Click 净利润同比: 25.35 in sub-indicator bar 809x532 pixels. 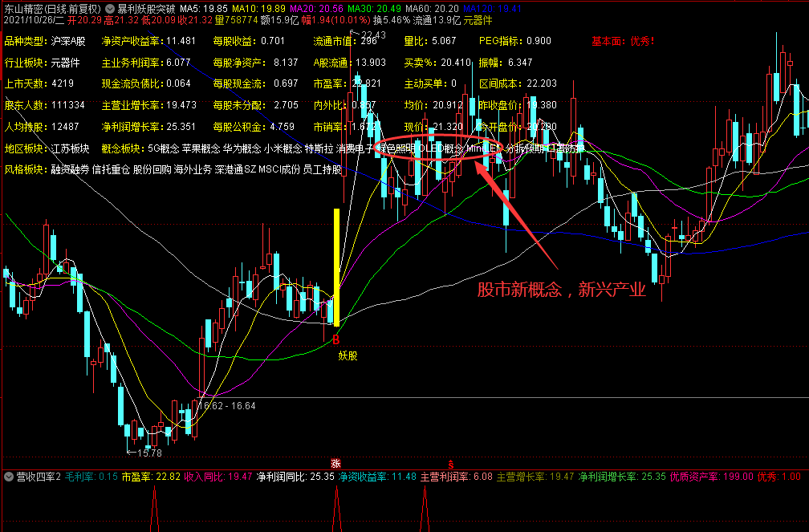(x=295, y=477)
